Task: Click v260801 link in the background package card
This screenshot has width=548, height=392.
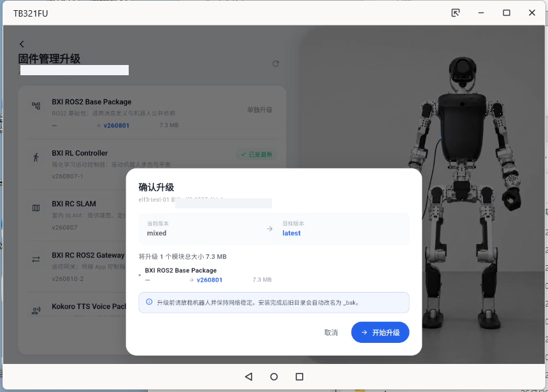Action: [x=117, y=126]
